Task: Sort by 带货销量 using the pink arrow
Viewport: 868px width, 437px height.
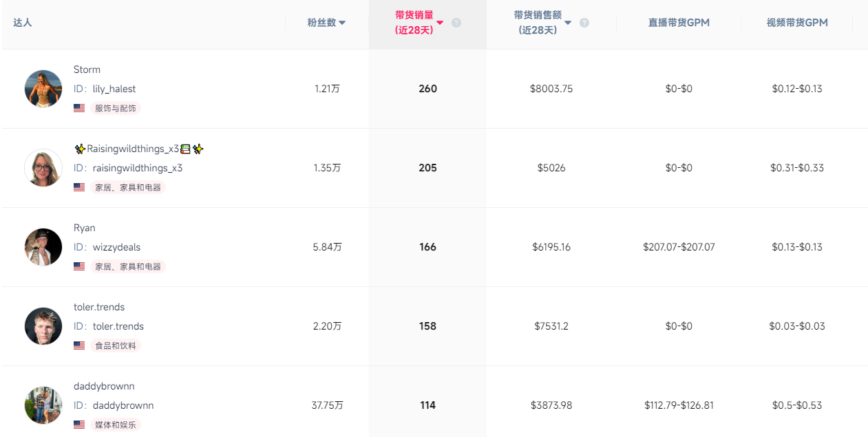Action: point(441,23)
